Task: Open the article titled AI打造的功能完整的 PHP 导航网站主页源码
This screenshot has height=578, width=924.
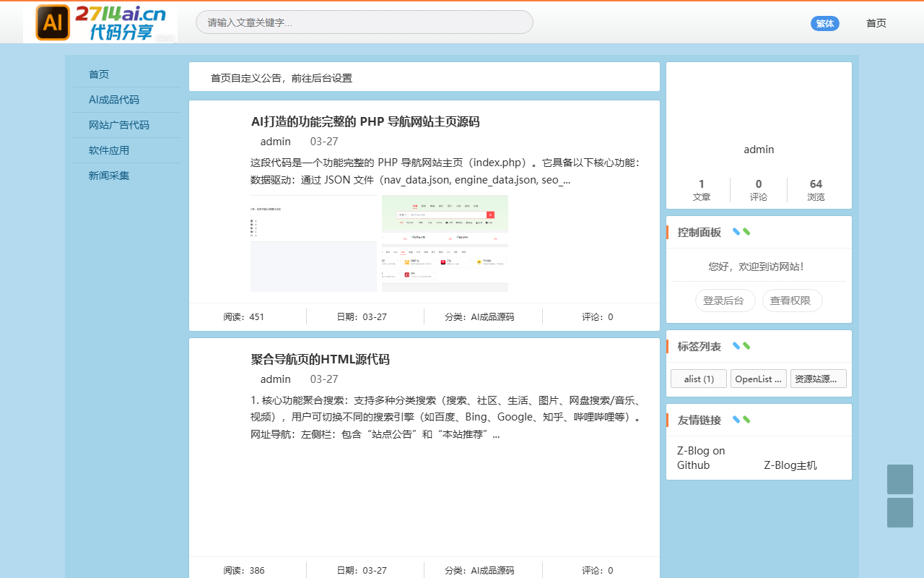Action: [365, 121]
